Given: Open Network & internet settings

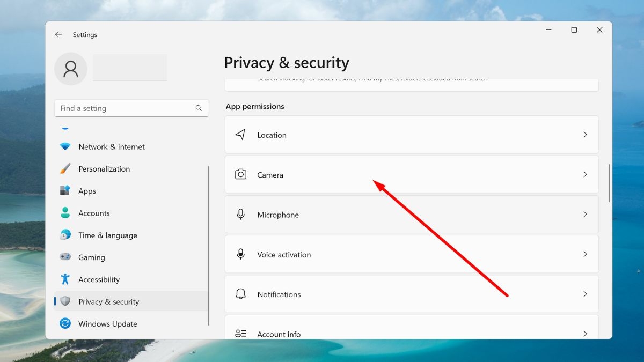Looking at the screenshot, I should coord(131,146).
